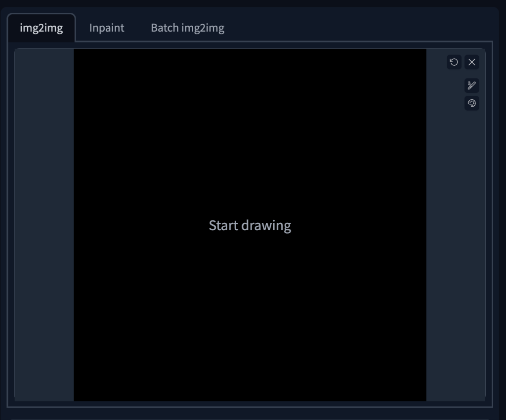
Task: Revert the last stroke using undo button
Action: (x=454, y=62)
